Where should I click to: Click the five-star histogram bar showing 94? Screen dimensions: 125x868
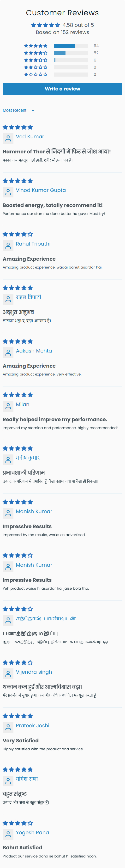click(x=71, y=46)
